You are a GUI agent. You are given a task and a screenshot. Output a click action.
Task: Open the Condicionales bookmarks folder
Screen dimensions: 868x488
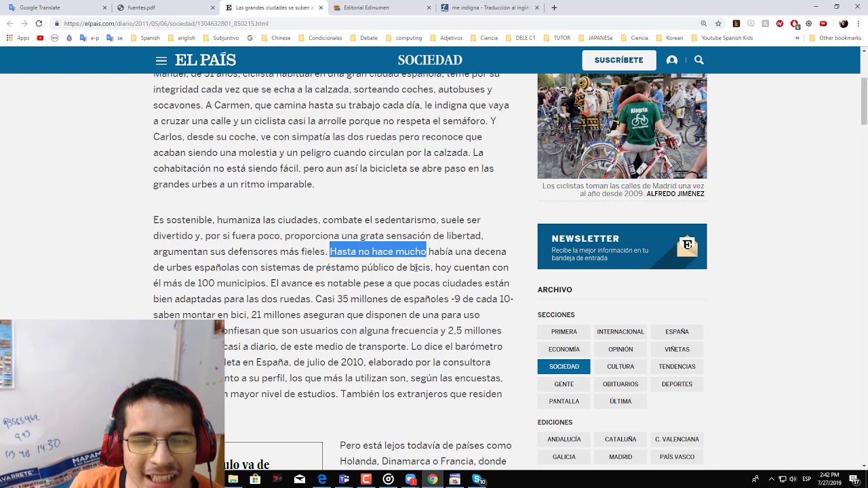click(320, 38)
